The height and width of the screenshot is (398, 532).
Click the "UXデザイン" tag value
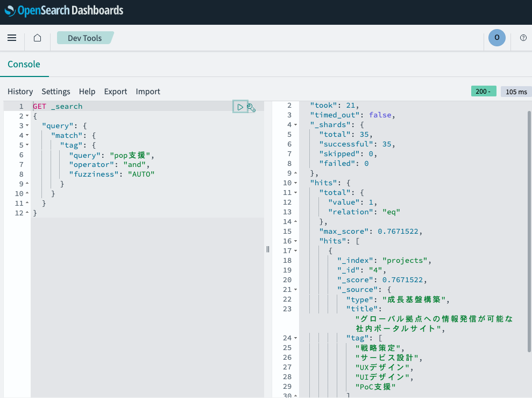click(x=382, y=367)
